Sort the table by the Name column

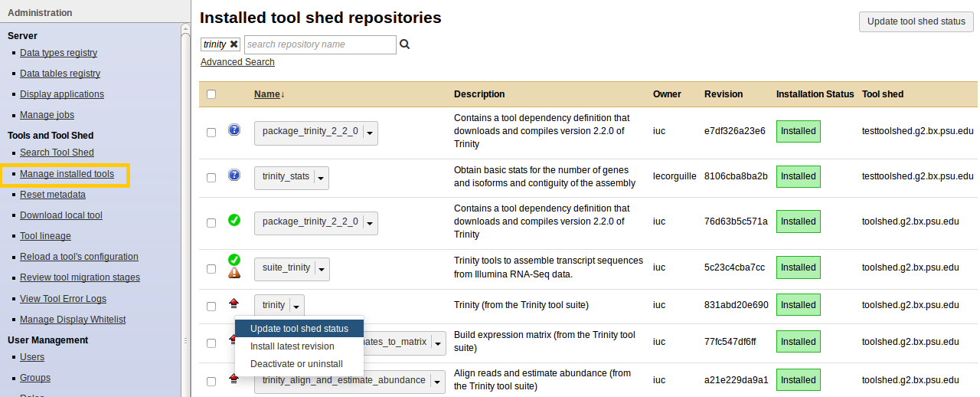click(269, 94)
